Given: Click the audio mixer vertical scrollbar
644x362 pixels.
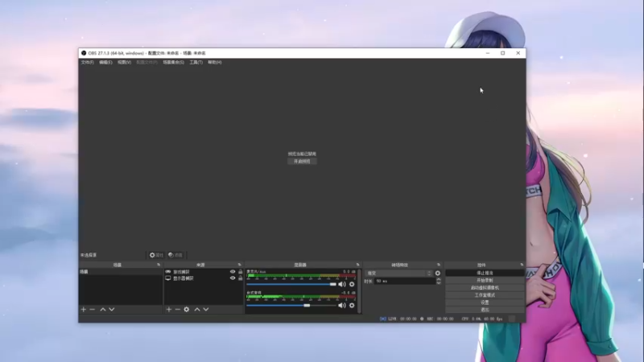Looking at the screenshot, I should [x=360, y=291].
